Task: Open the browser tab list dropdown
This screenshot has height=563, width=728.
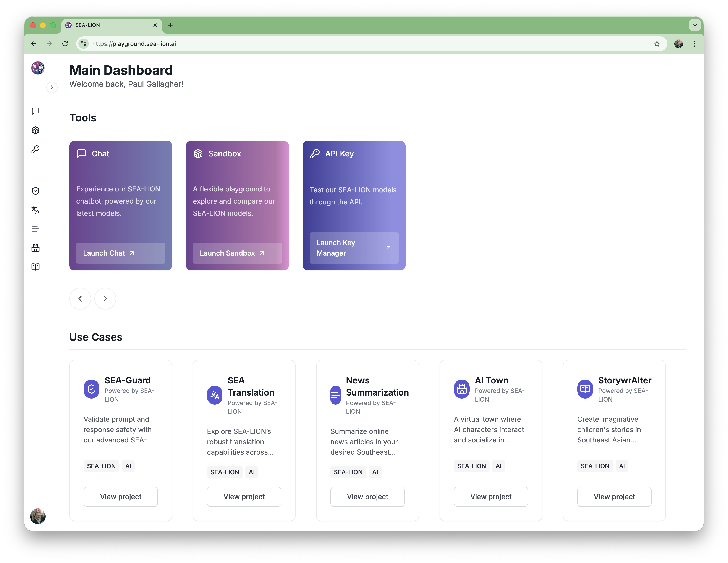Action: click(695, 25)
